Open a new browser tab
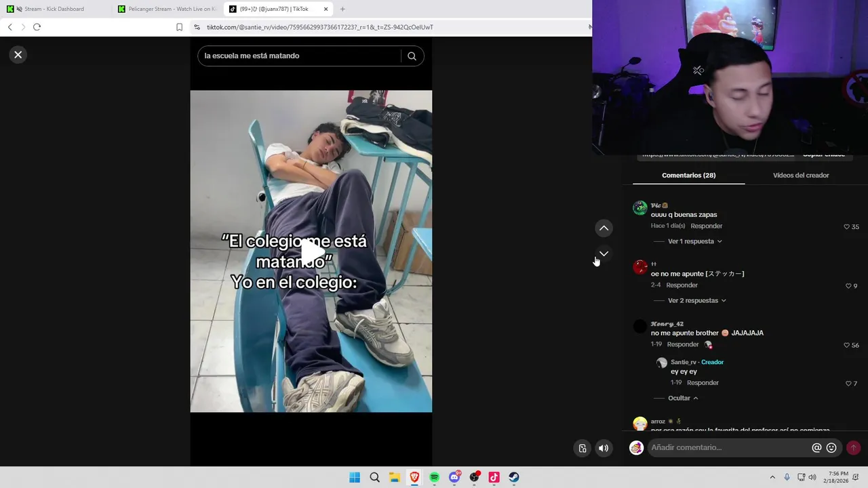The height and width of the screenshot is (488, 868). (342, 9)
